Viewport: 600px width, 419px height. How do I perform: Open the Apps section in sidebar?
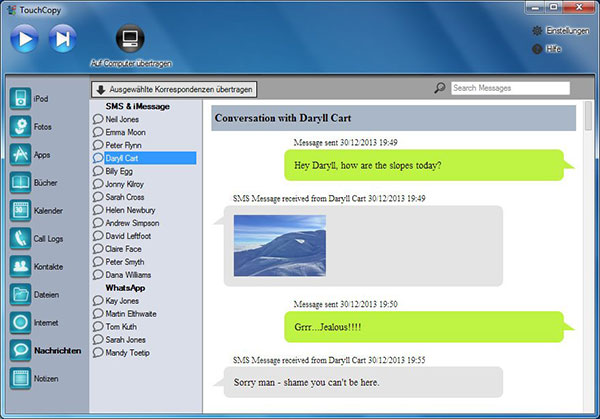(x=21, y=154)
